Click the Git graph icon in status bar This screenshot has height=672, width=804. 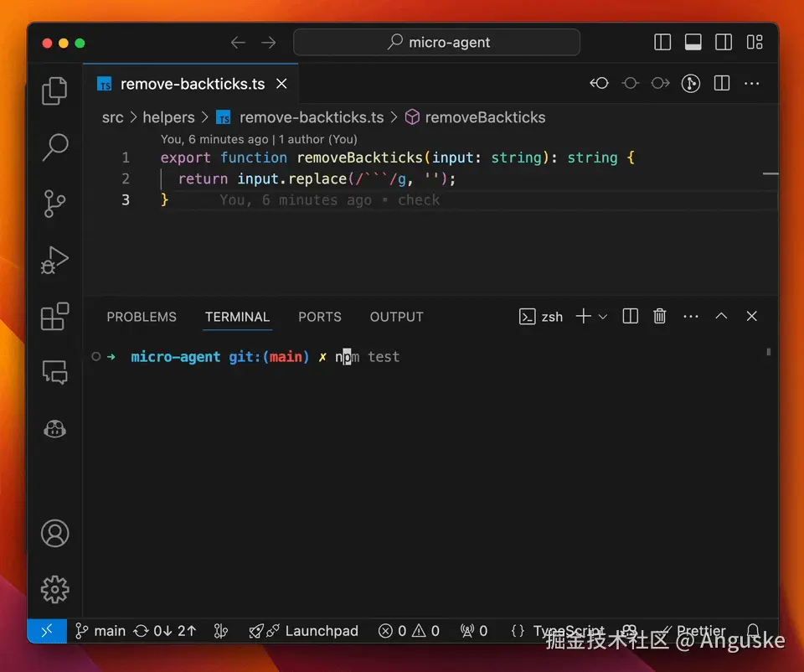coord(221,631)
